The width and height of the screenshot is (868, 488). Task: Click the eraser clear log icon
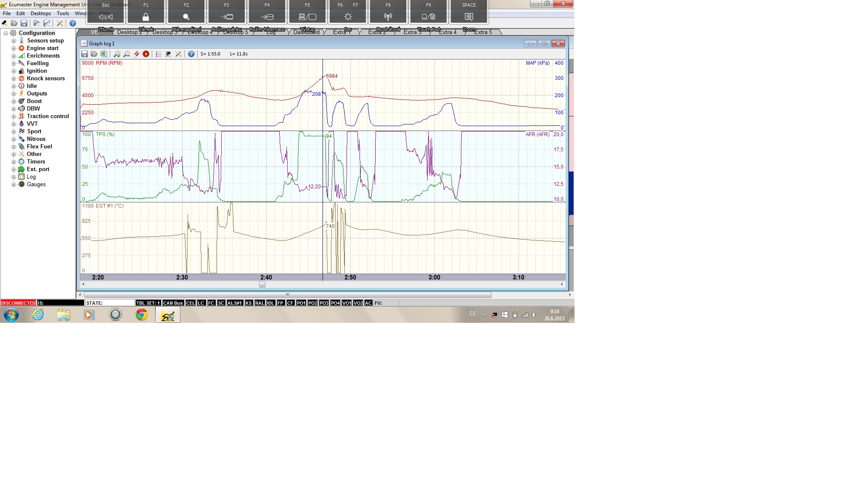tap(136, 54)
